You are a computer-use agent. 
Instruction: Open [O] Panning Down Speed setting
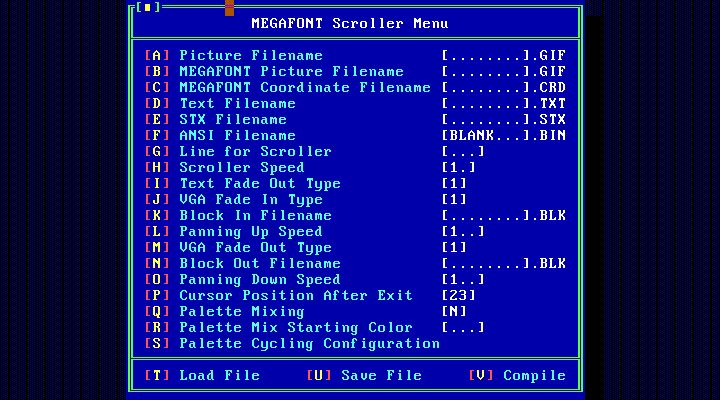click(x=243, y=280)
